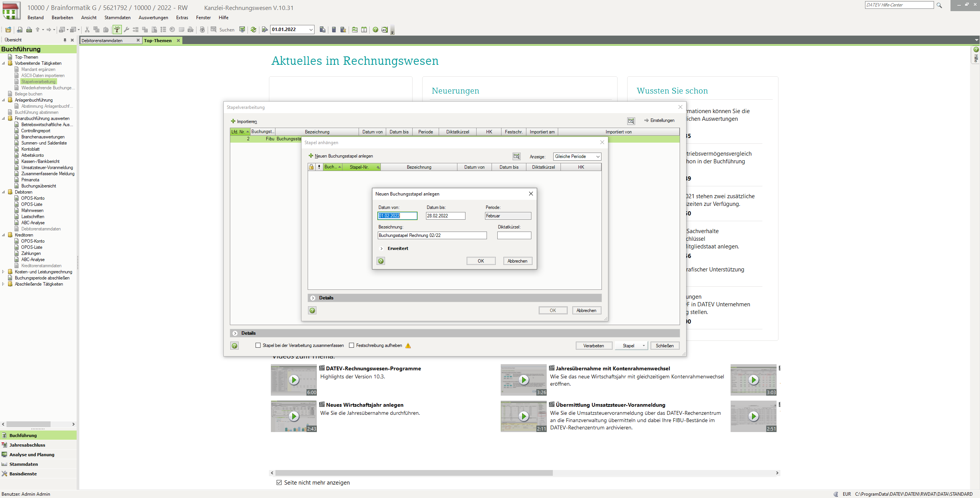Click the Hilfe question mark at the right edge
The width and height of the screenshot is (980, 498).
[x=976, y=50]
